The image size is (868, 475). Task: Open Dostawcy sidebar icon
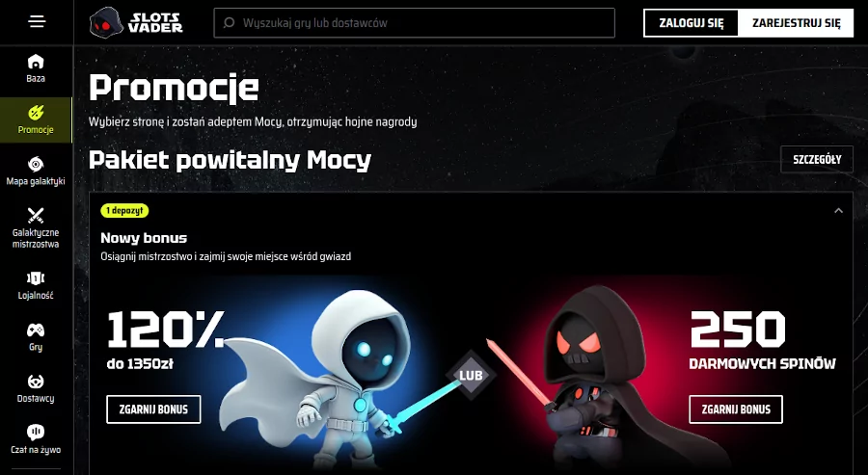point(36,381)
